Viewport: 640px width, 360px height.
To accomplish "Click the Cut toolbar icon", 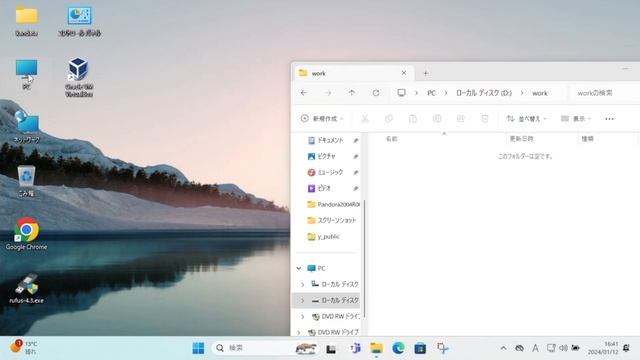I will pyautogui.click(x=365, y=119).
